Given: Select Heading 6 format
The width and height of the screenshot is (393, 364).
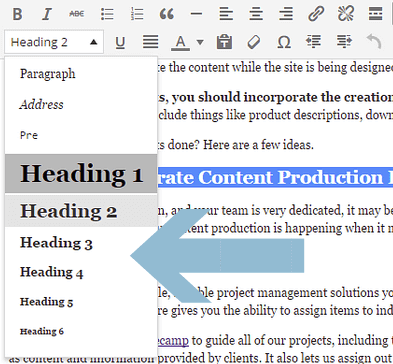Looking at the screenshot, I should (x=81, y=331).
